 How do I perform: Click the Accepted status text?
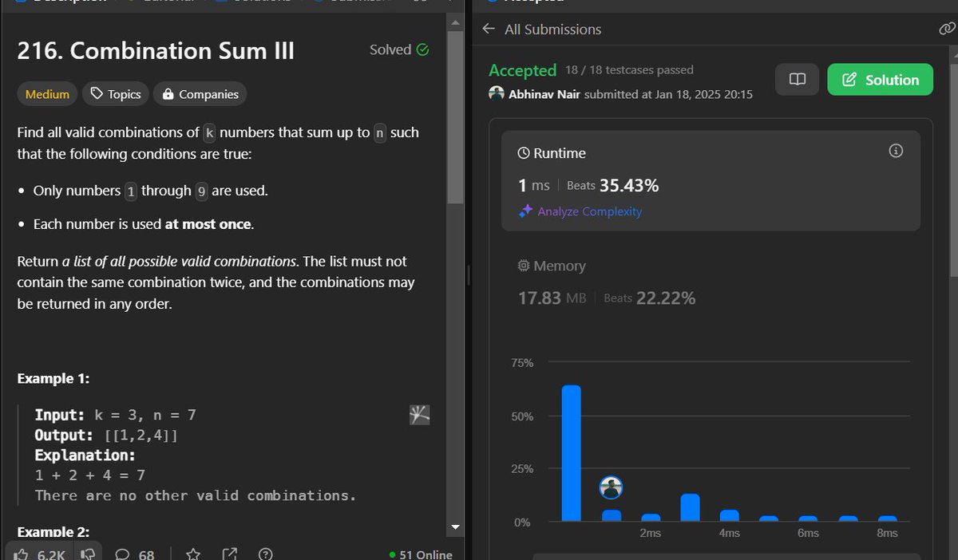click(x=522, y=70)
